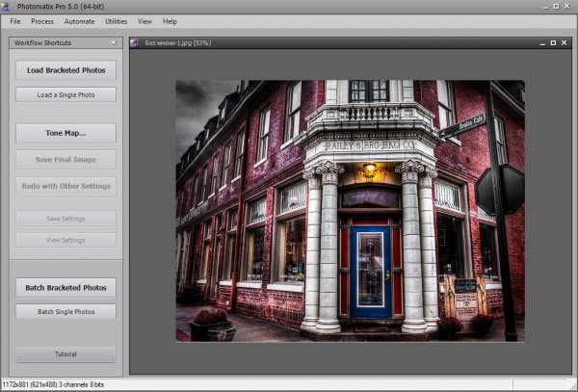Click Load Bracketed Photos button
The image size is (578, 392).
[x=66, y=70]
